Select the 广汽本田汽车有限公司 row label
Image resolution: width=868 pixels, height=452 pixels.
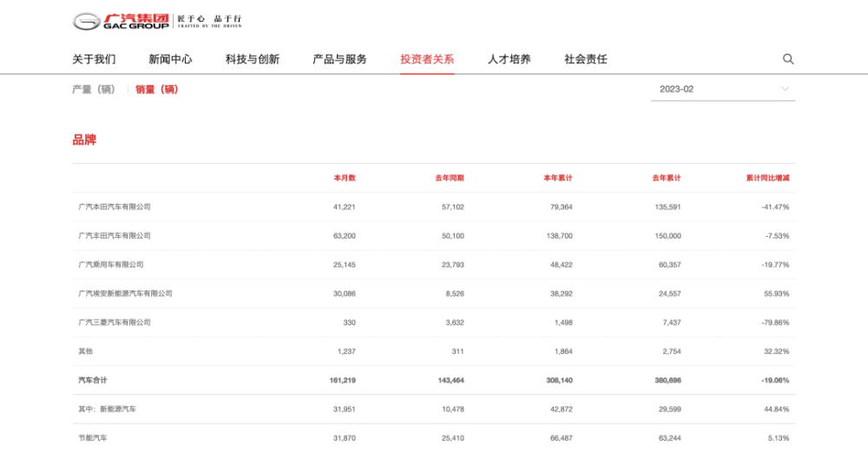115,206
